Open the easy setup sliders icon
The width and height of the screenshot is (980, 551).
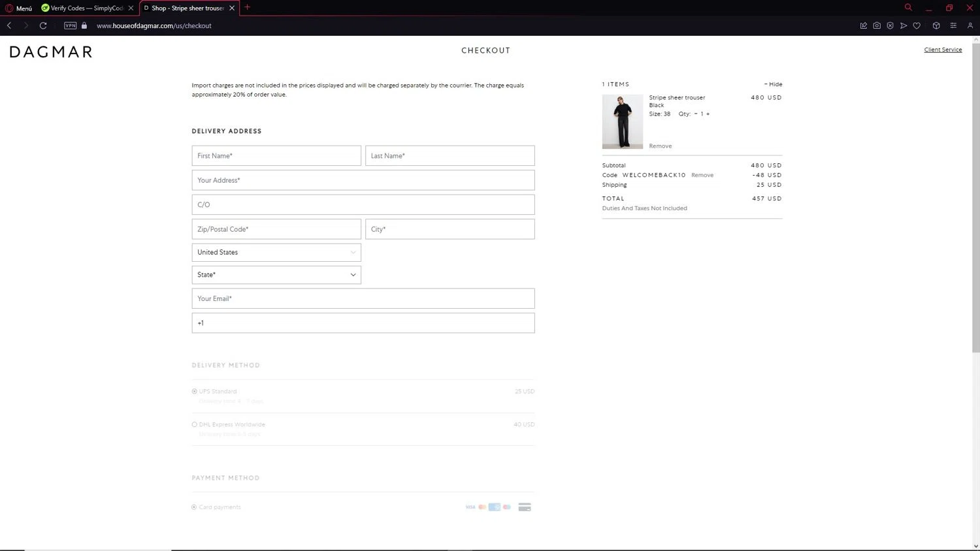[x=953, y=25]
